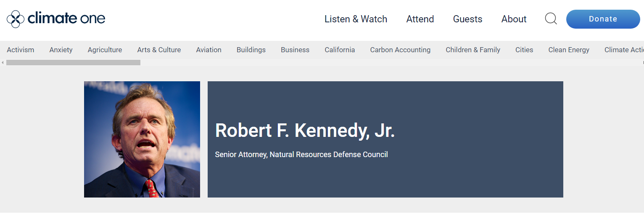The width and height of the screenshot is (644, 219).
Task: Select the Aviation topic
Action: 209,50
